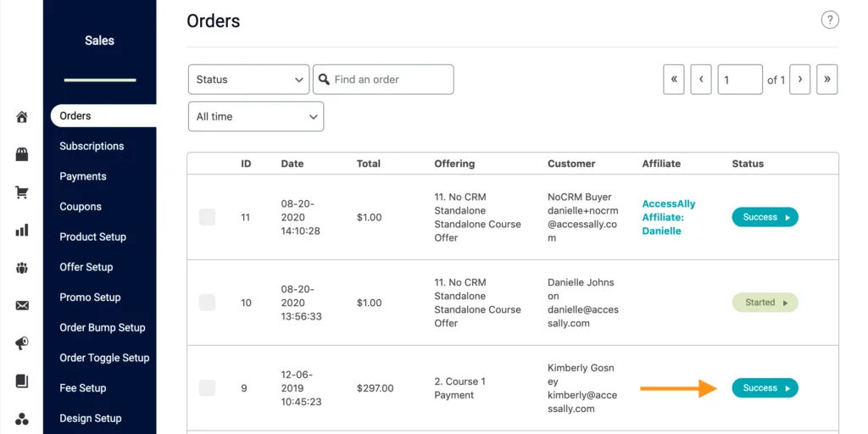This screenshot has height=434, width=868.
Task: Select Orders in the Sales menu
Action: pos(103,115)
